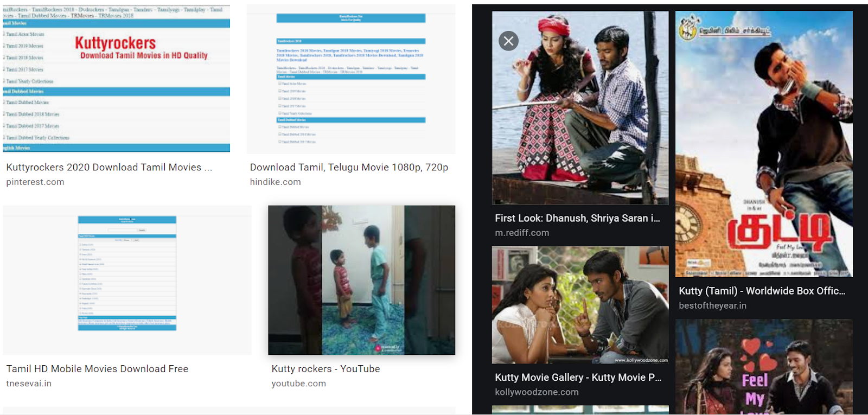
Task: Open the Kutty Tamil movie poster image
Action: pyautogui.click(x=764, y=144)
